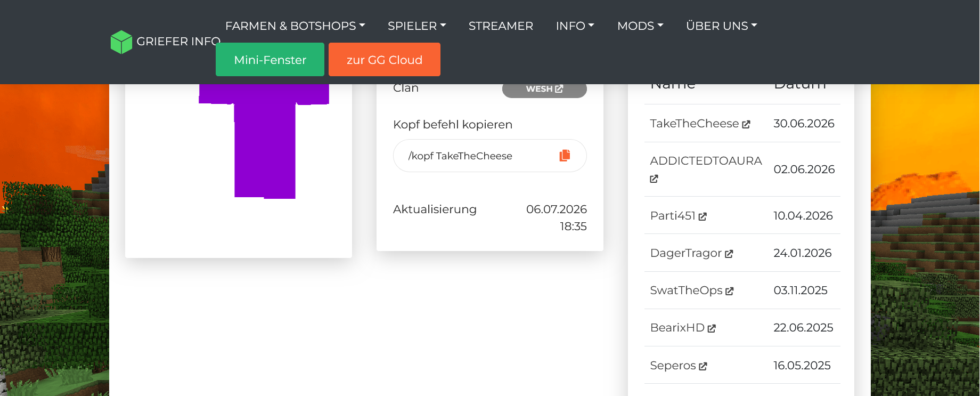
Task: Click the date 16.05.2025
Action: (802, 366)
